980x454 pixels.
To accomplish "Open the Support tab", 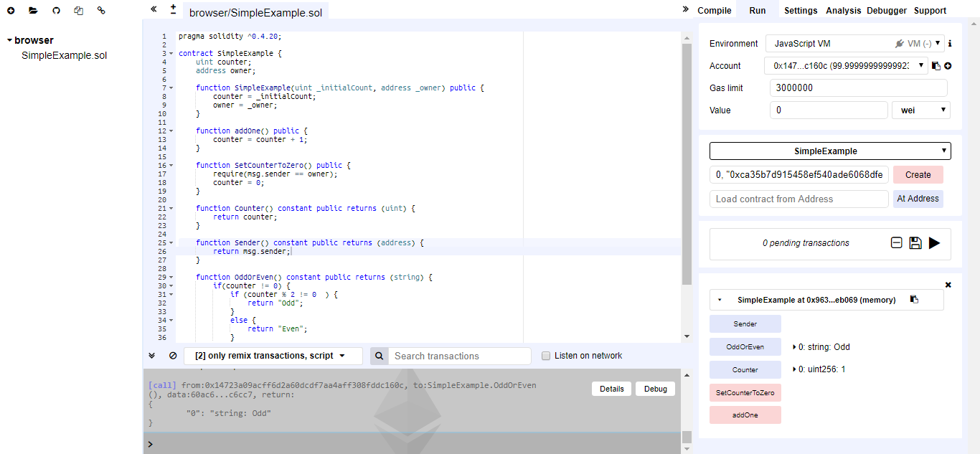I will click(930, 11).
